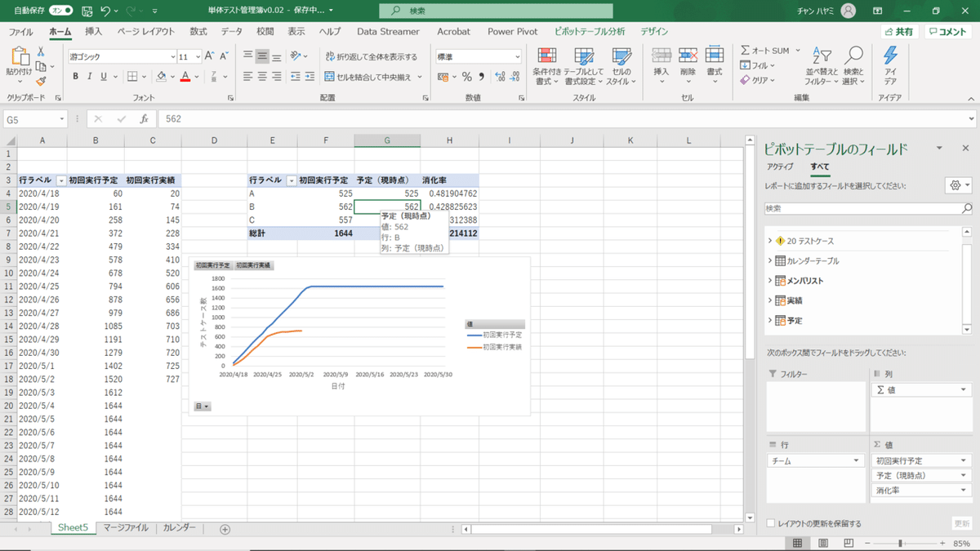Click the Format Painter brush icon
The height and width of the screenshot is (551, 980).
(x=41, y=80)
